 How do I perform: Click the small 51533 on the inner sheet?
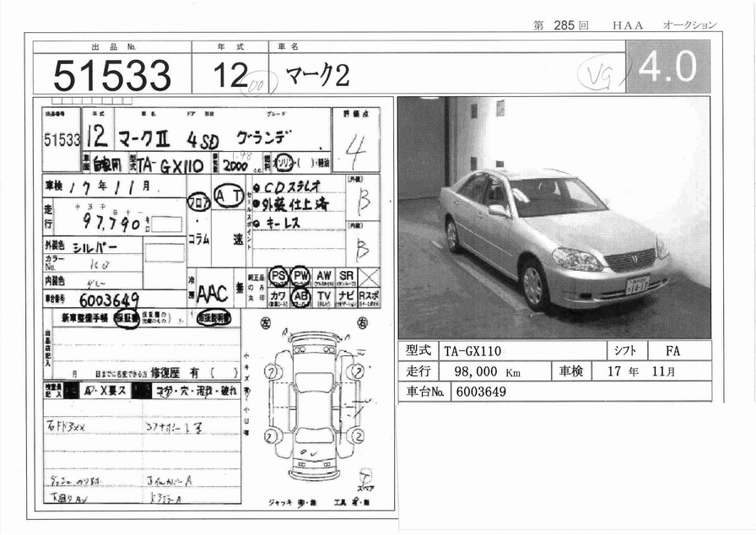[62, 140]
